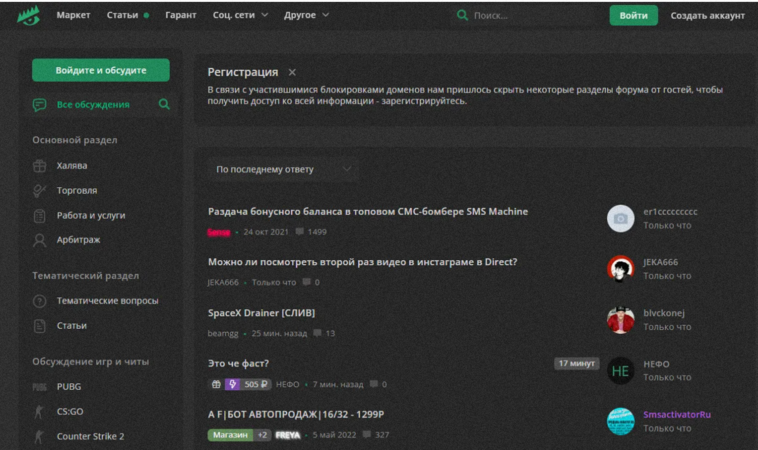Click the Арбитраж person icon
Image resolution: width=758 pixels, height=450 pixels.
[x=40, y=240]
